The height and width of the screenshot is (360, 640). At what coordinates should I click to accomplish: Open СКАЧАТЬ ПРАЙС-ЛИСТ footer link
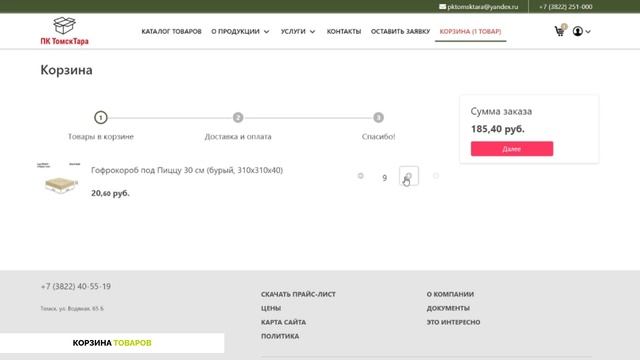coord(298,294)
